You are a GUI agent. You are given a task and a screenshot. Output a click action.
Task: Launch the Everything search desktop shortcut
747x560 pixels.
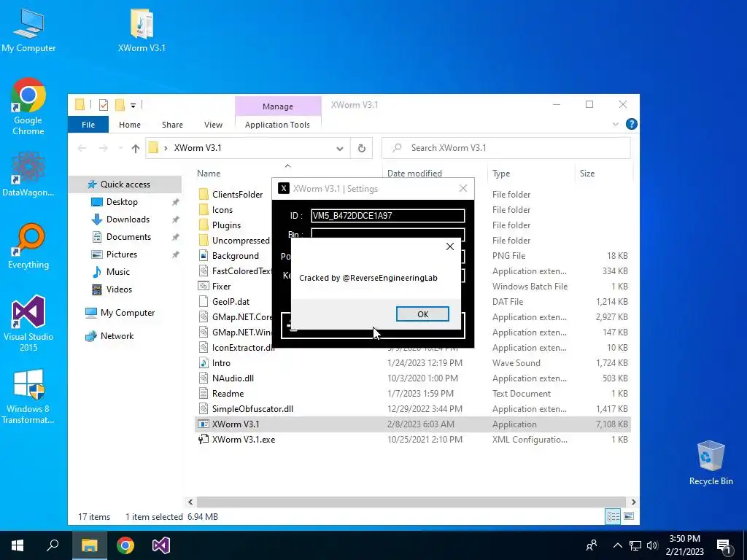point(28,246)
